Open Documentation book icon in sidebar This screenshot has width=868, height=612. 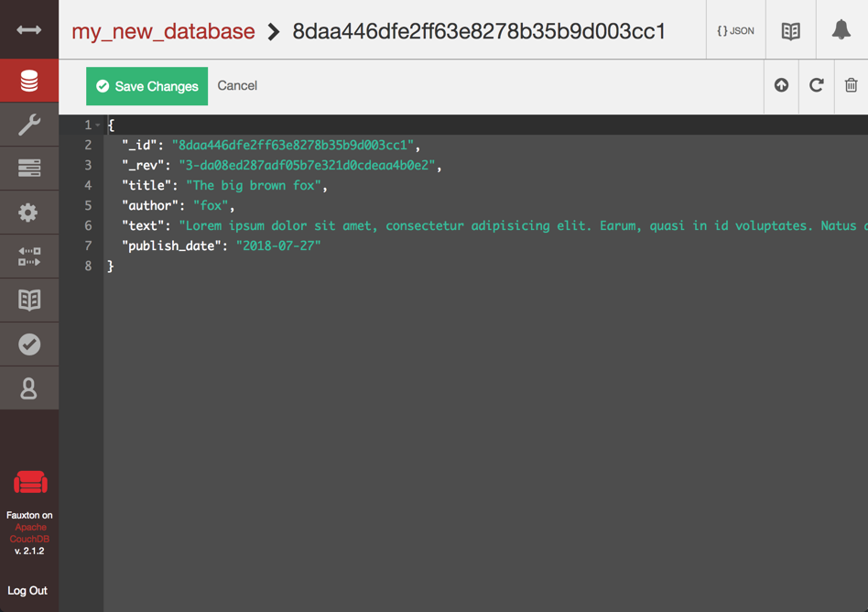pos(29,301)
